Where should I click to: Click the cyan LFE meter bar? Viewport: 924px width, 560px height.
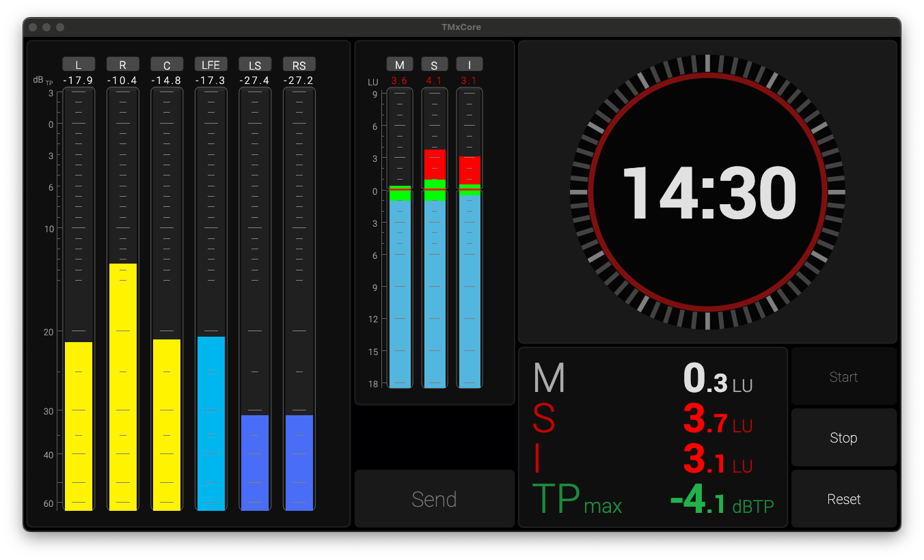[210, 423]
